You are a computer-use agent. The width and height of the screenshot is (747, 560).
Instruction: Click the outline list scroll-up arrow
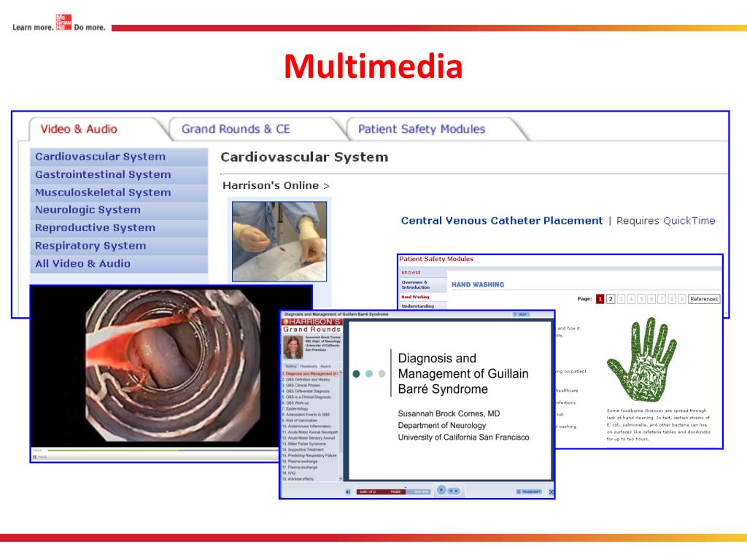click(x=341, y=373)
